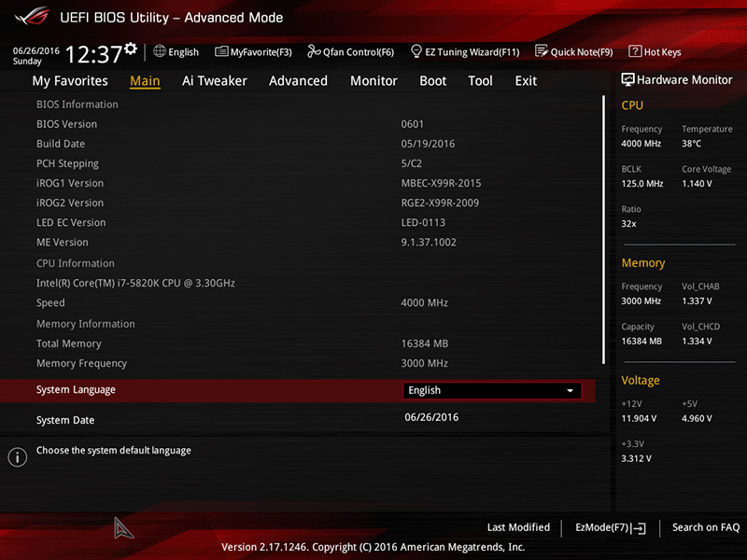This screenshot has width=747, height=560.
Task: Click the iROG1 Version row label
Action: tap(70, 183)
